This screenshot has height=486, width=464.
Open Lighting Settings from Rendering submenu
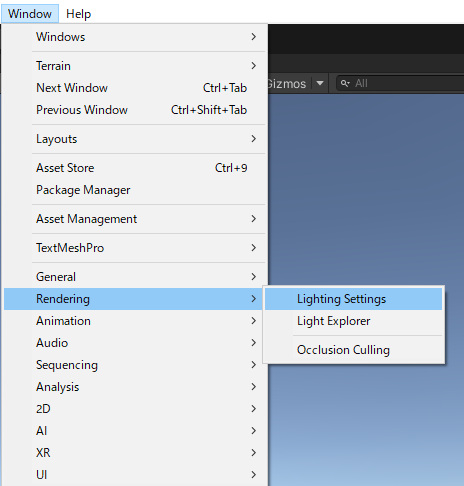tap(354, 299)
